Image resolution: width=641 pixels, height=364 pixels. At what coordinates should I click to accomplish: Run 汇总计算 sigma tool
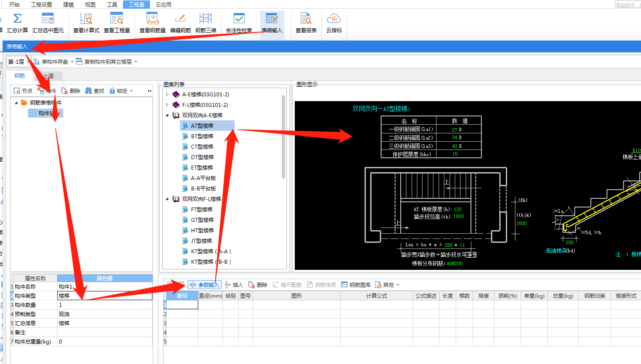[x=17, y=23]
